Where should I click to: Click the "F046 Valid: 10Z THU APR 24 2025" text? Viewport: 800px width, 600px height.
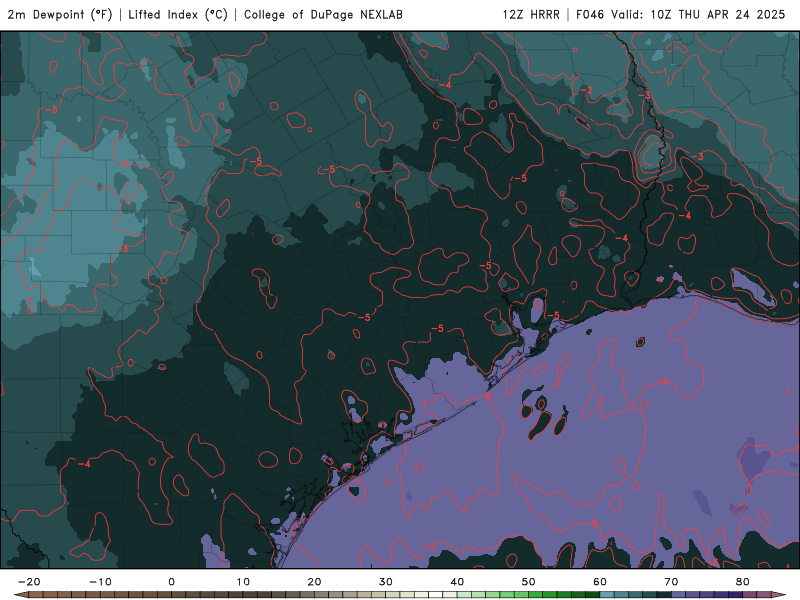point(680,14)
